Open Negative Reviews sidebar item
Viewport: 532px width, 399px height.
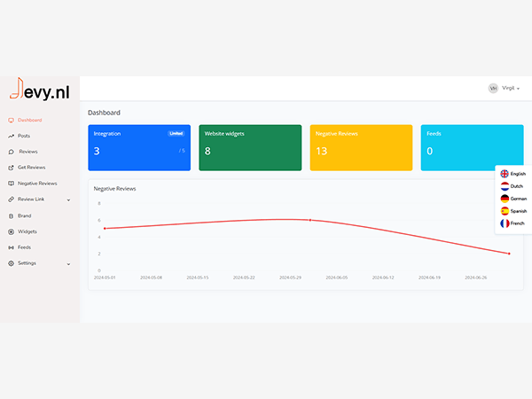(x=37, y=184)
